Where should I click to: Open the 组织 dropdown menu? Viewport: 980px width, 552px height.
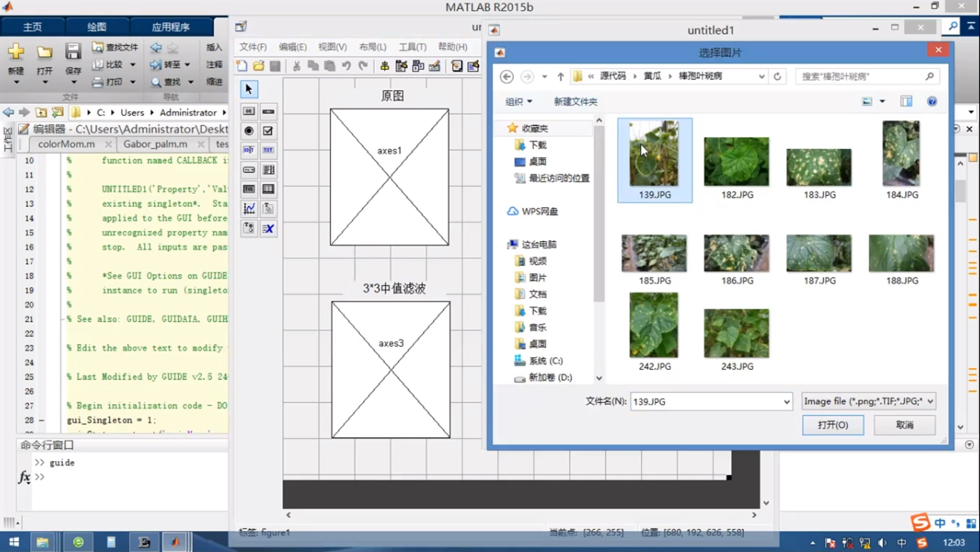[x=518, y=102]
